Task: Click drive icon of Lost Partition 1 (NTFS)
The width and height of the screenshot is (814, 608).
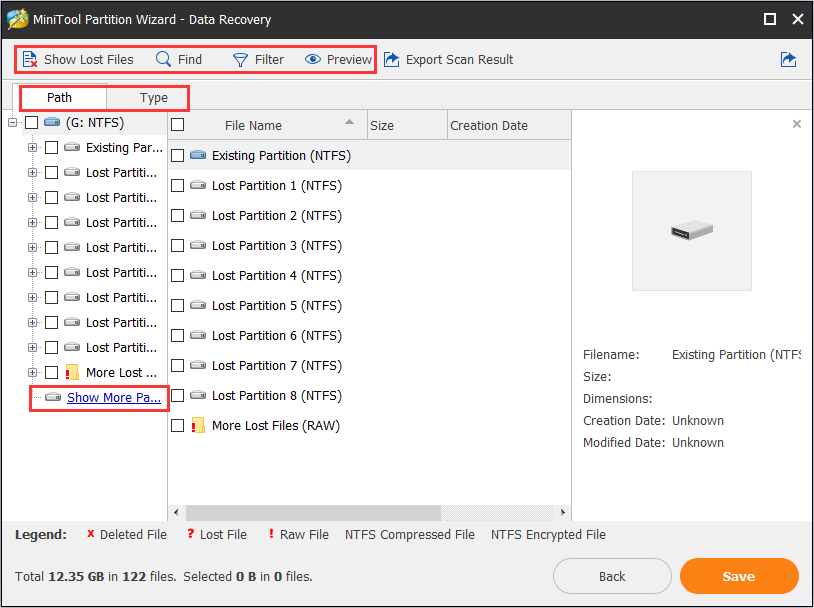Action: coord(198,185)
